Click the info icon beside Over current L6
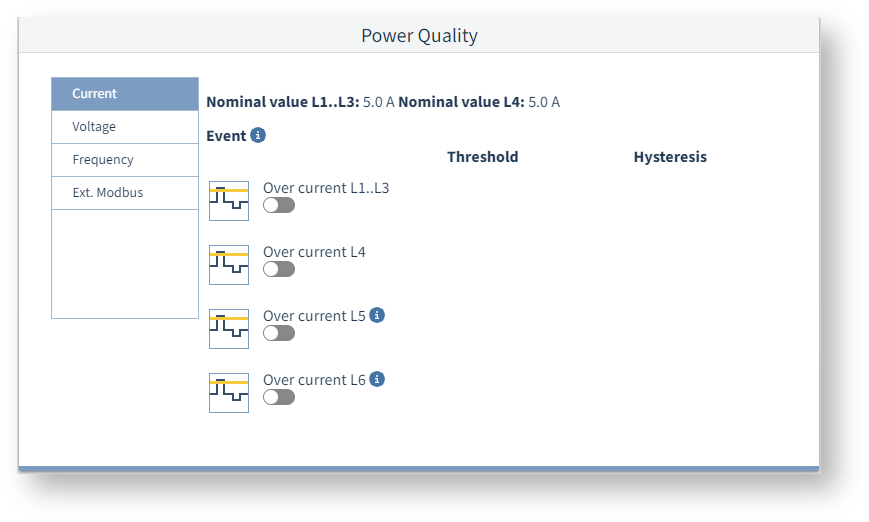 (x=377, y=379)
